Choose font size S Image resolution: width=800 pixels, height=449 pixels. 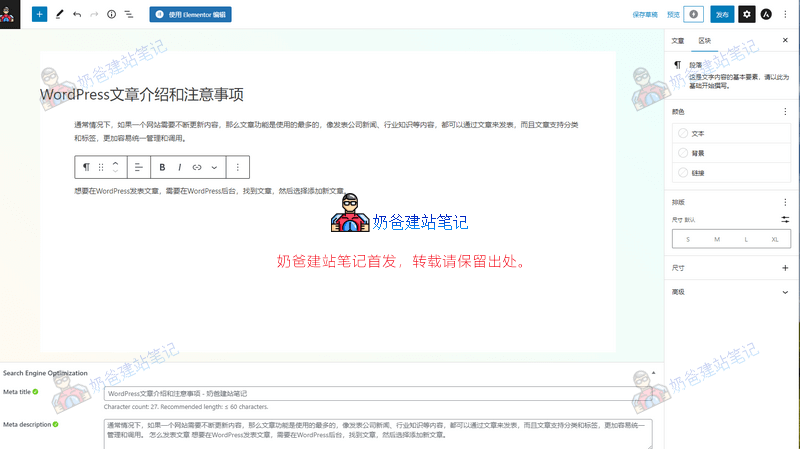point(688,239)
